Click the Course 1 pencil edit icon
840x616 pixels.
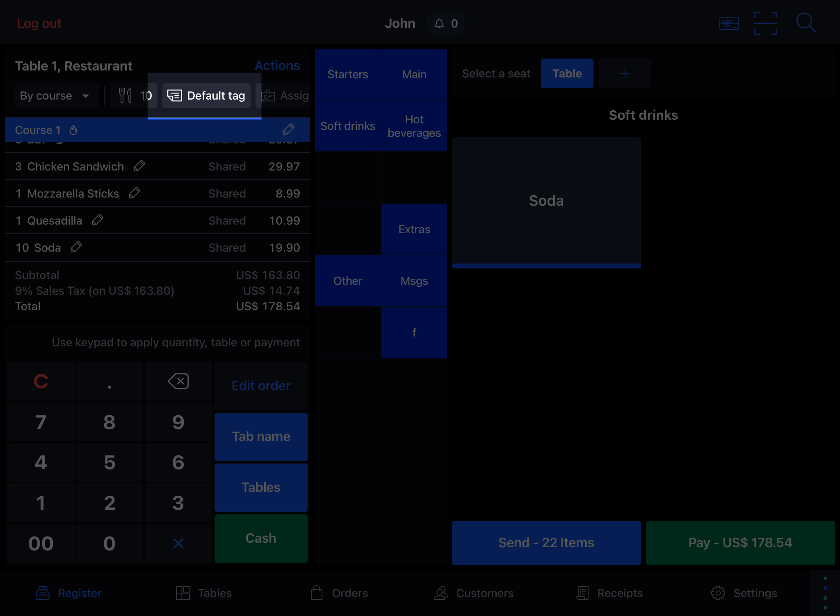pos(288,130)
